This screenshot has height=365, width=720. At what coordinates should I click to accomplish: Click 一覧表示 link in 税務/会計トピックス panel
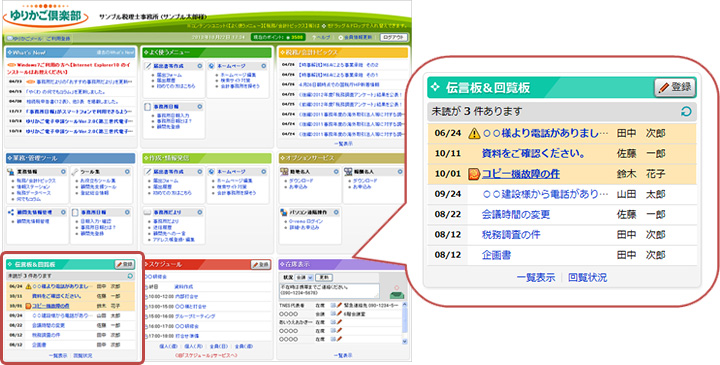pyautogui.click(x=343, y=144)
